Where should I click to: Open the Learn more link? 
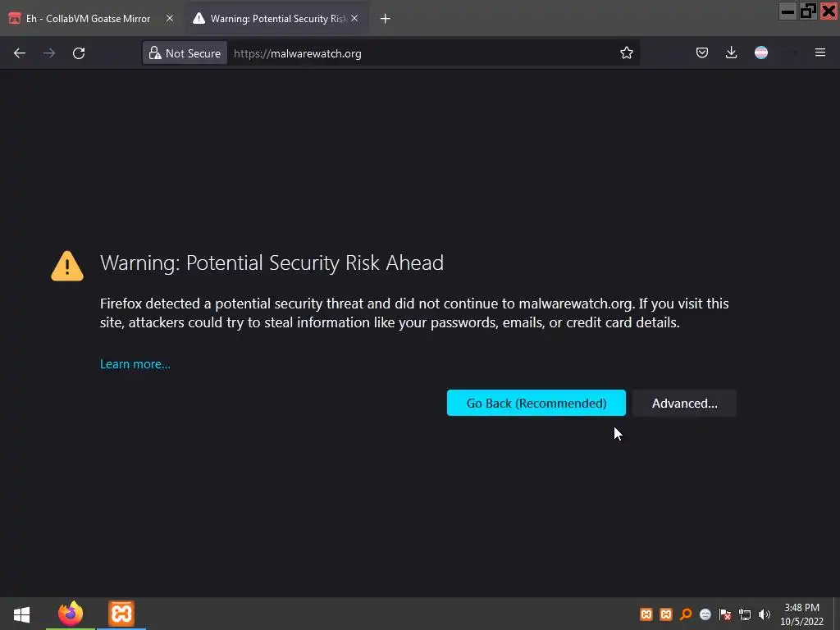click(135, 364)
